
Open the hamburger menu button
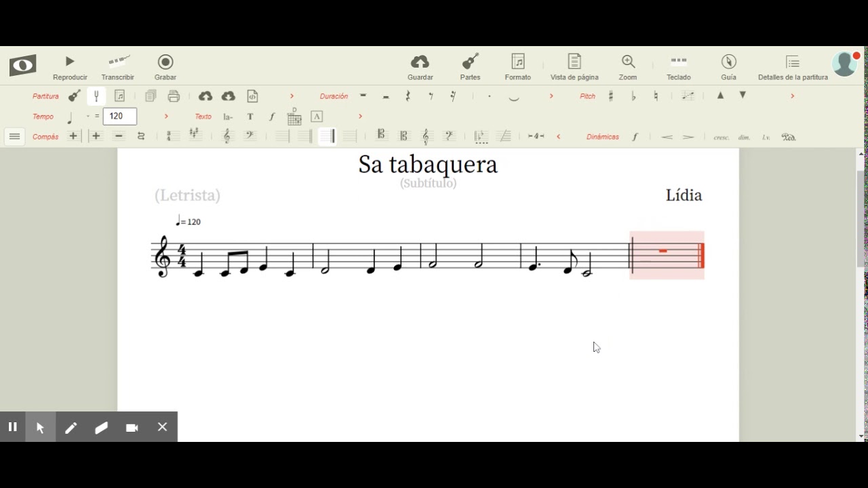click(x=14, y=136)
